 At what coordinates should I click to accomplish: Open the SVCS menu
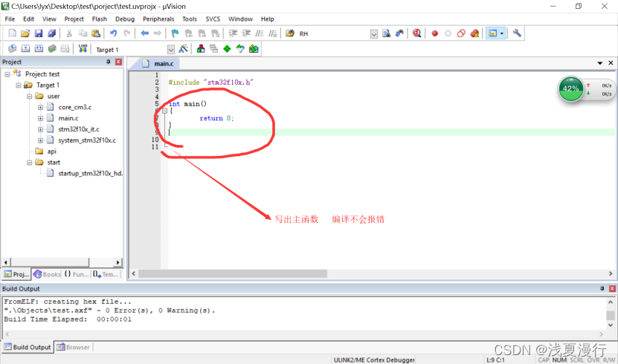coord(213,19)
